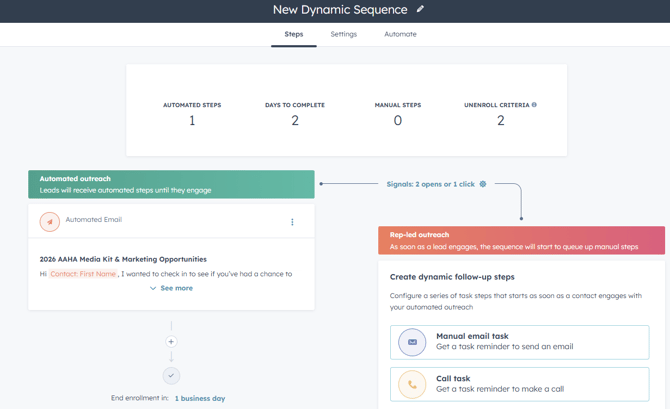Open signals settings gear icon

pos(483,184)
